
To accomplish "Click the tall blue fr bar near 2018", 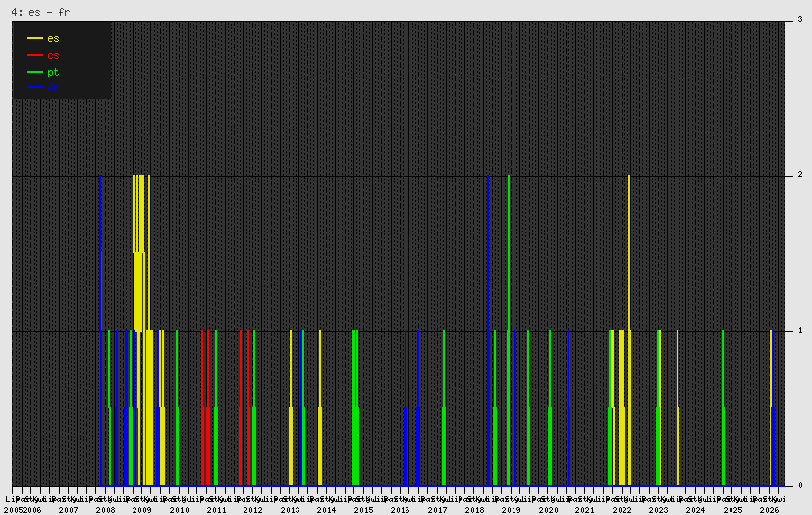I will pyautogui.click(x=488, y=330).
